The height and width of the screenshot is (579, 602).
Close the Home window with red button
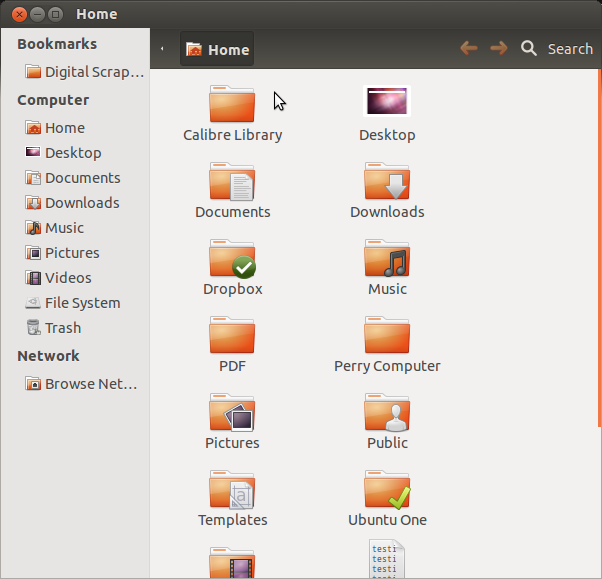(19, 15)
